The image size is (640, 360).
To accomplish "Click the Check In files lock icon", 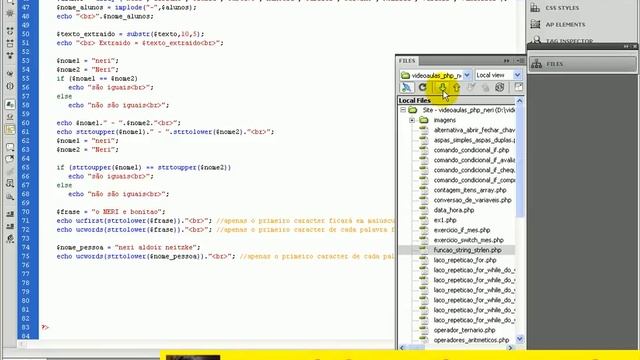I will coord(485,87).
